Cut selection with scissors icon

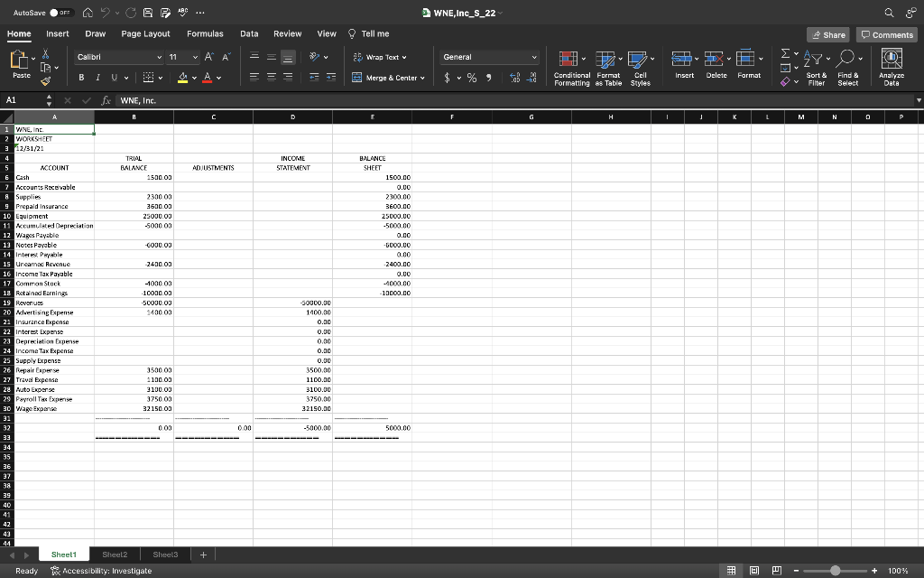45,54
